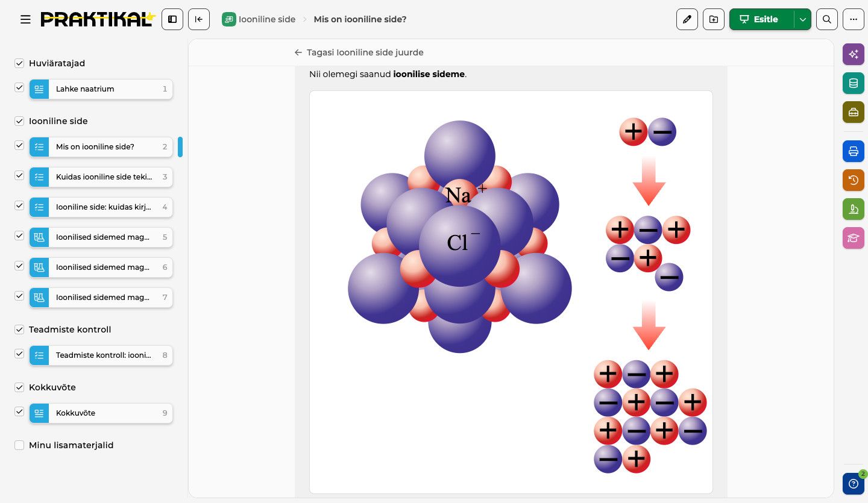Image resolution: width=868 pixels, height=503 pixels.
Task: Open the three-dot more options menu
Action: [854, 19]
